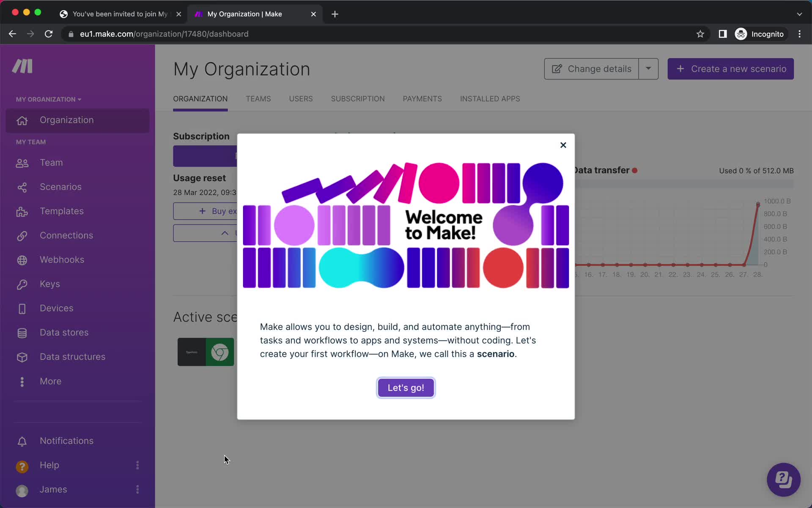The width and height of the screenshot is (812, 508).
Task: Open the More vertical dots icon
Action: [x=22, y=381]
